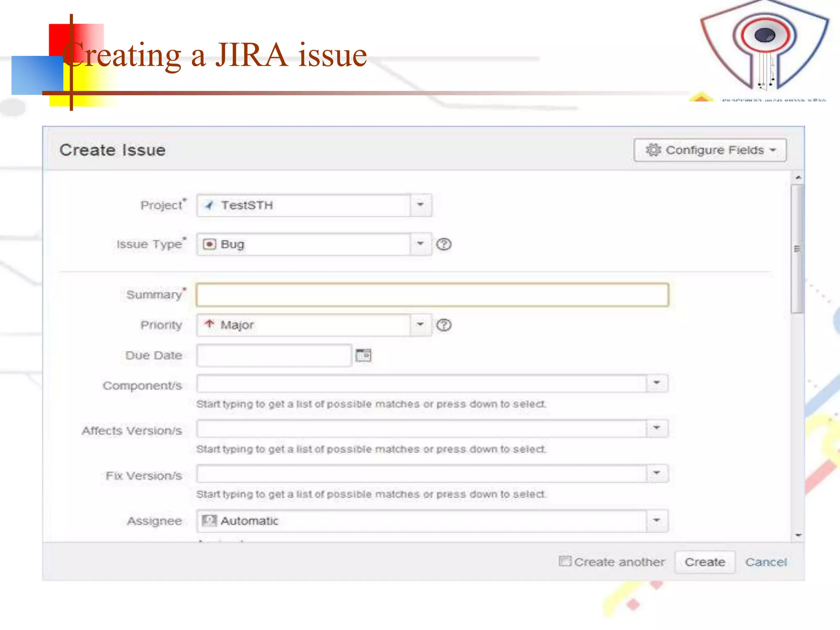Image resolution: width=840 pixels, height=630 pixels.
Task: Tick the Create another checkbox
Action: (x=564, y=561)
